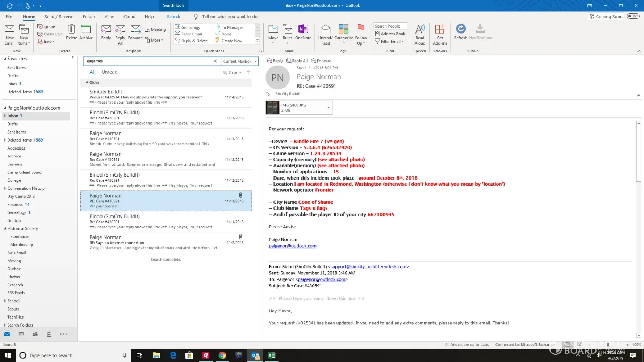Show only Unread messages filter
The width and height of the screenshot is (644, 362).
click(x=109, y=72)
